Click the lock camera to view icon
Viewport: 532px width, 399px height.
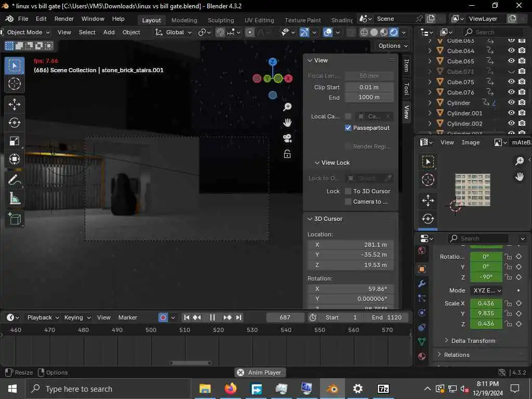(x=287, y=154)
